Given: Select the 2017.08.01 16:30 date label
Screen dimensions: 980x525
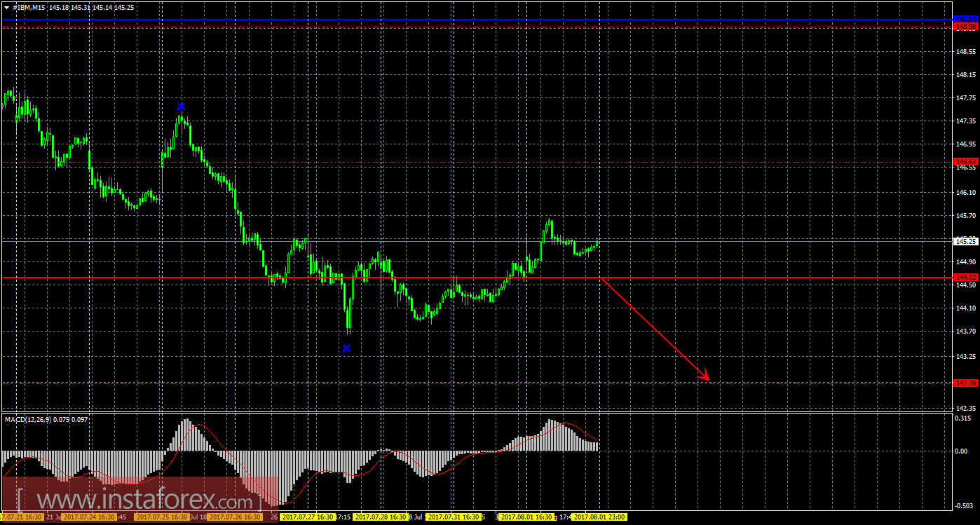Looking at the screenshot, I should [x=526, y=517].
